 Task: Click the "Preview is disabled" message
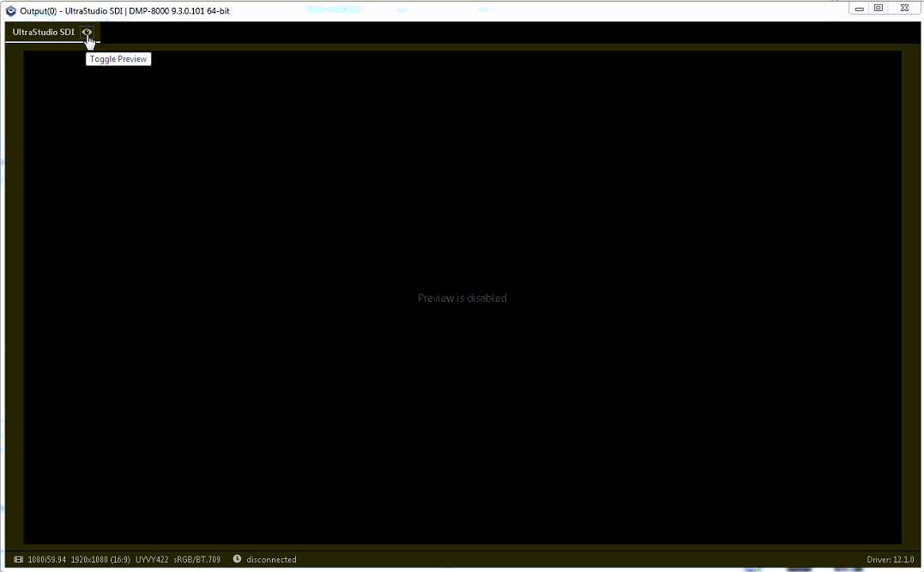462,298
